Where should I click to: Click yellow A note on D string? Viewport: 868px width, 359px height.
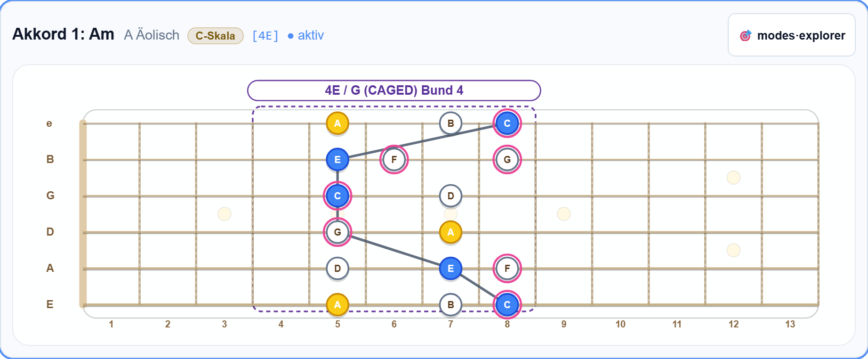coord(450,232)
